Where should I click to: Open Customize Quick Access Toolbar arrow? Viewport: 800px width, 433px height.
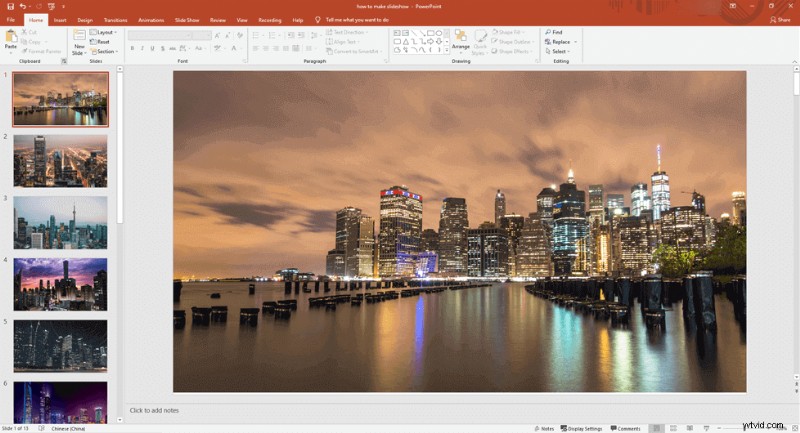pos(63,7)
